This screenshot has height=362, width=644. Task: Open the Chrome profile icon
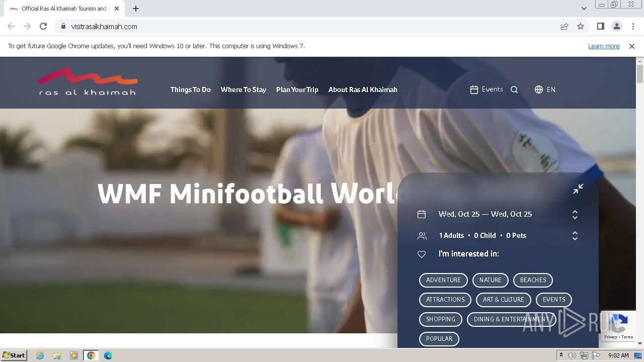[x=616, y=26]
